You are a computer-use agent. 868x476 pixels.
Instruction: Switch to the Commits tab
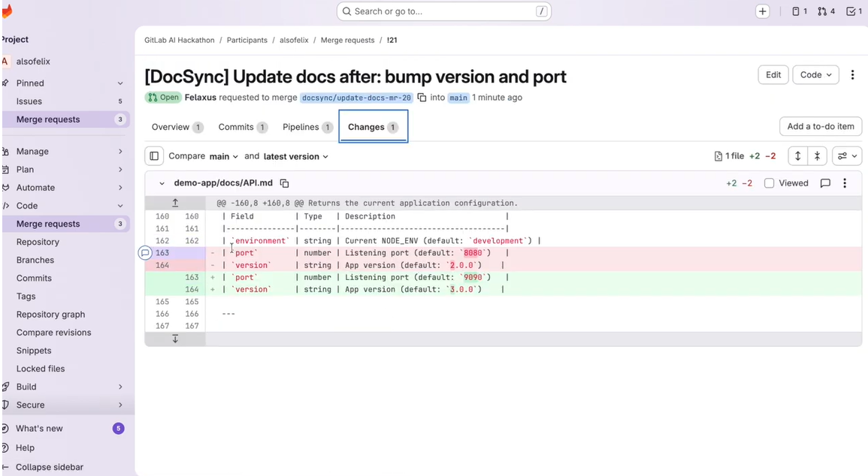tap(243, 127)
